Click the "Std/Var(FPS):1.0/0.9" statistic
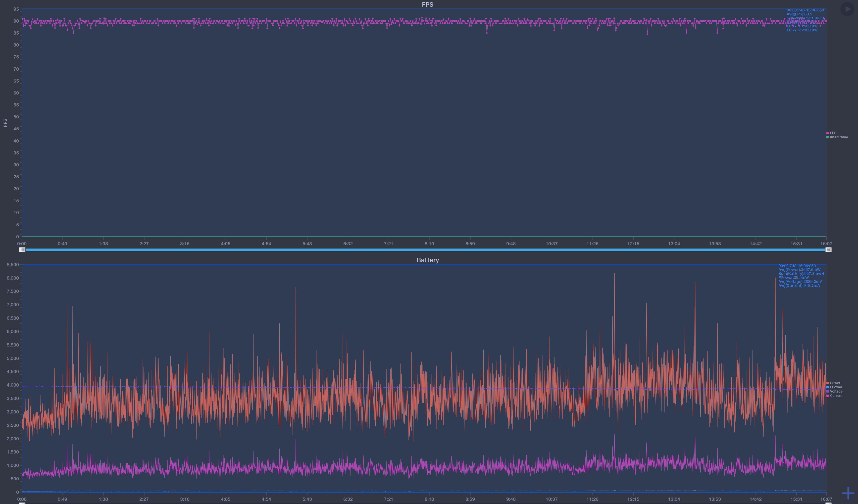 [805, 18]
